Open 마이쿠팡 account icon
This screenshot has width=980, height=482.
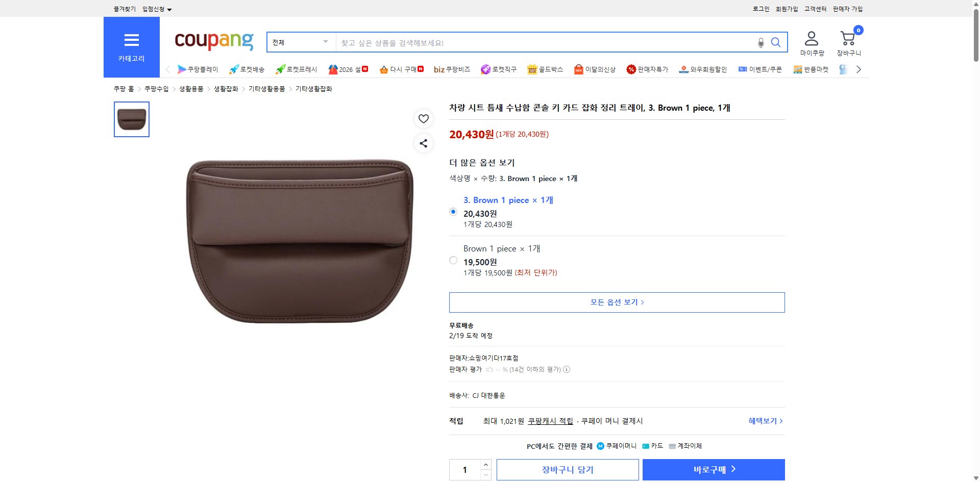tap(811, 37)
